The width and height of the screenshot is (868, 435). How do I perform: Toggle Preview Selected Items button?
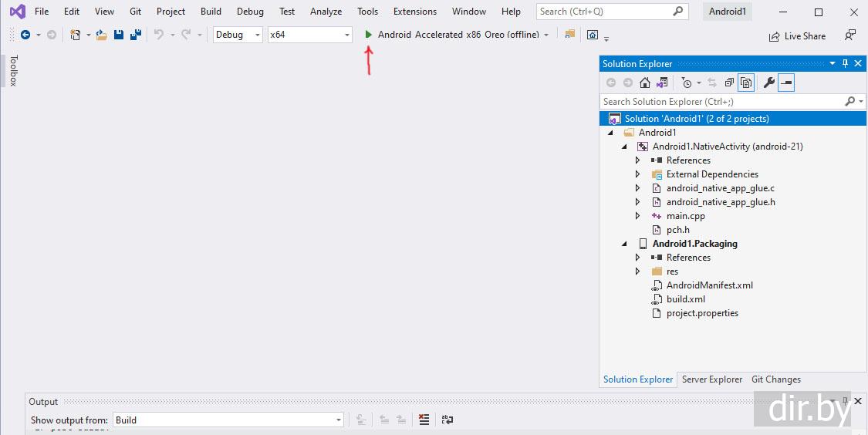(x=786, y=83)
